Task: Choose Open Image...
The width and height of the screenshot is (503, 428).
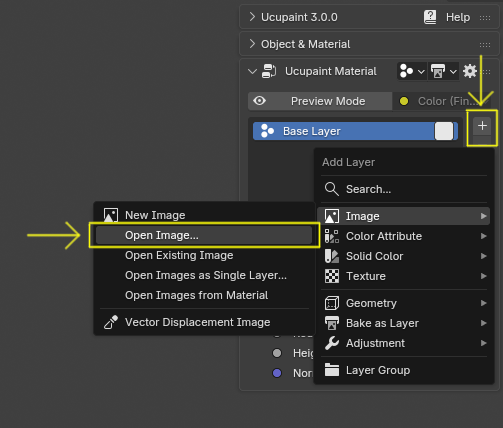Action: (204, 235)
